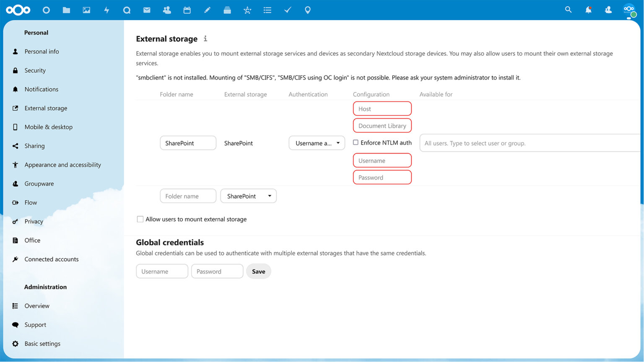Open notifications from the bell icon
Image resolution: width=644 pixels, height=362 pixels.
tap(588, 10)
